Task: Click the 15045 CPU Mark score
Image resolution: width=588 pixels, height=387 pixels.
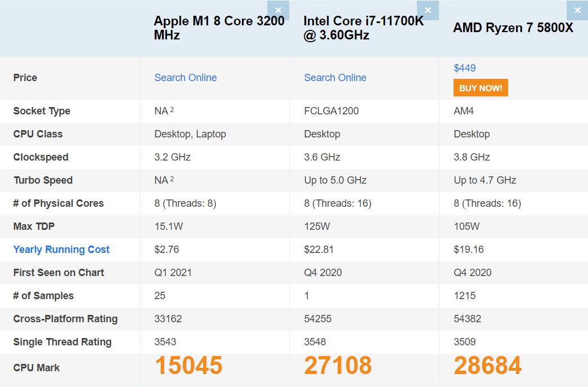Action: pyautogui.click(x=188, y=366)
